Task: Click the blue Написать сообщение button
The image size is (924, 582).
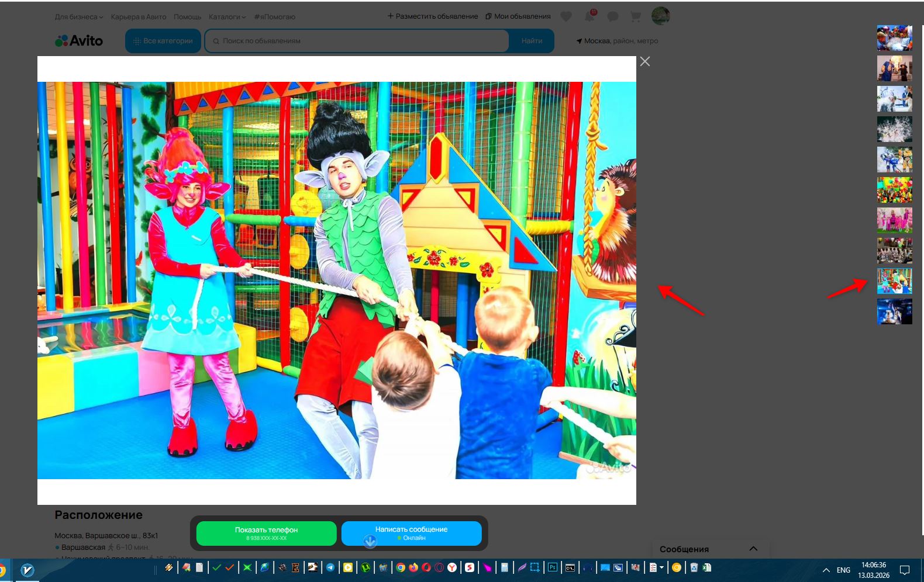Action: click(x=412, y=533)
